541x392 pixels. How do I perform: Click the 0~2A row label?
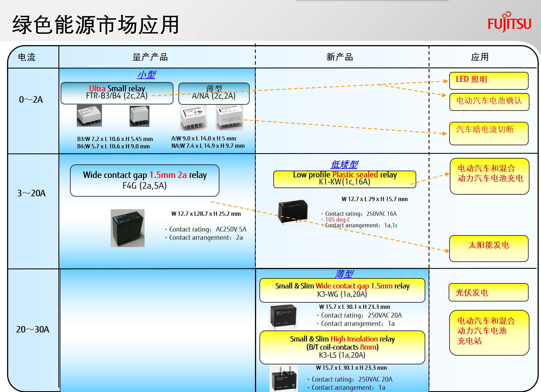pyautogui.click(x=31, y=100)
